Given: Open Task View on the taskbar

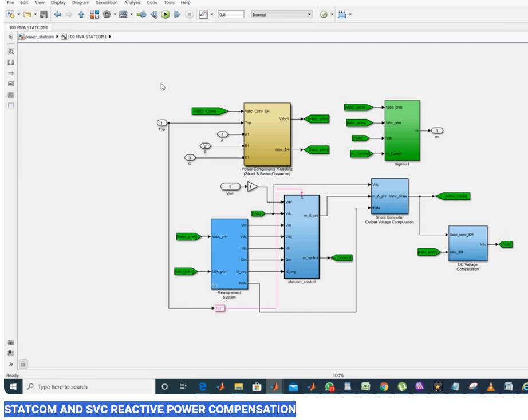Looking at the screenshot, I should point(183,387).
